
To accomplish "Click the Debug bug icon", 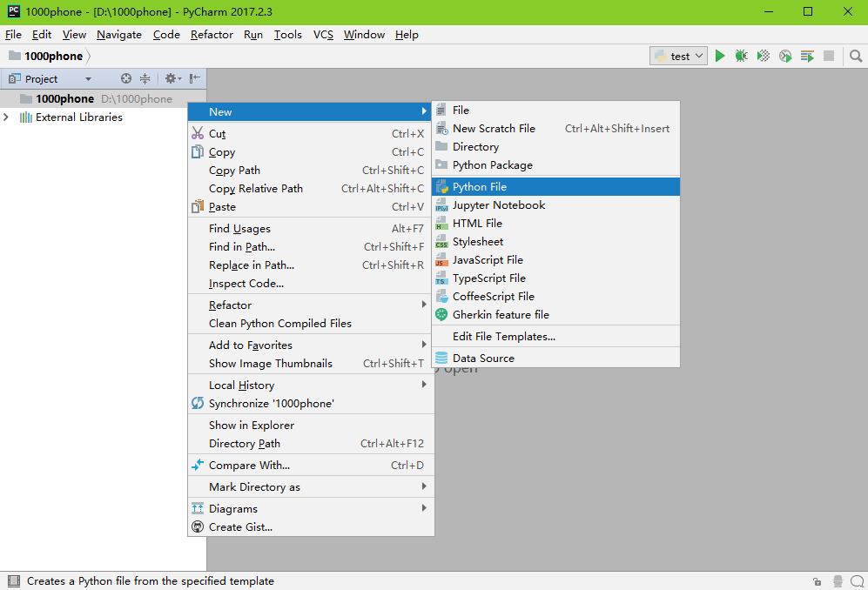I will (x=741, y=56).
